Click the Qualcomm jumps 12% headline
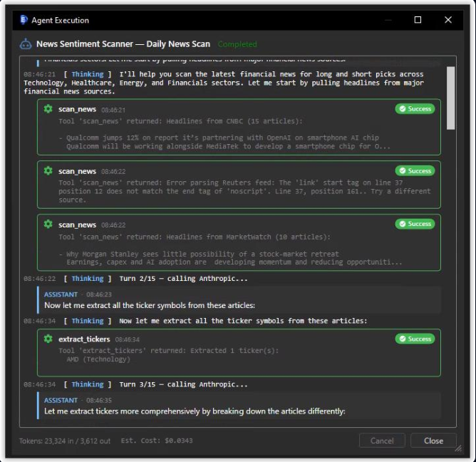 click(222, 138)
